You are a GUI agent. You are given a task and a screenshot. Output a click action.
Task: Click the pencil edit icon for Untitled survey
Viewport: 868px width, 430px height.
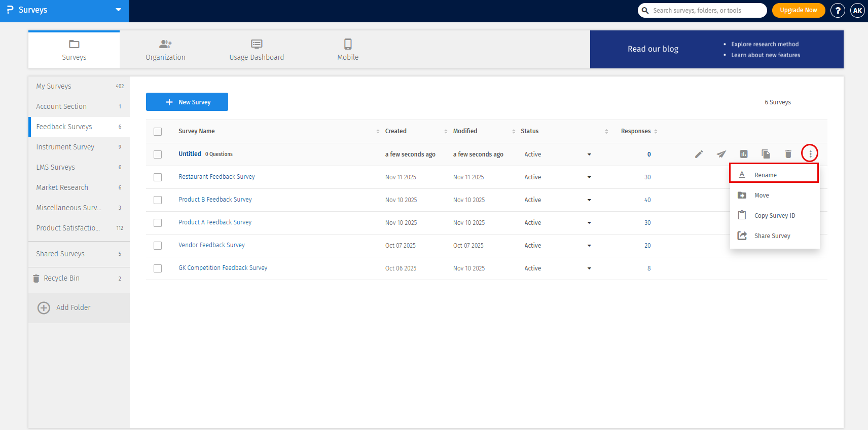pos(699,154)
